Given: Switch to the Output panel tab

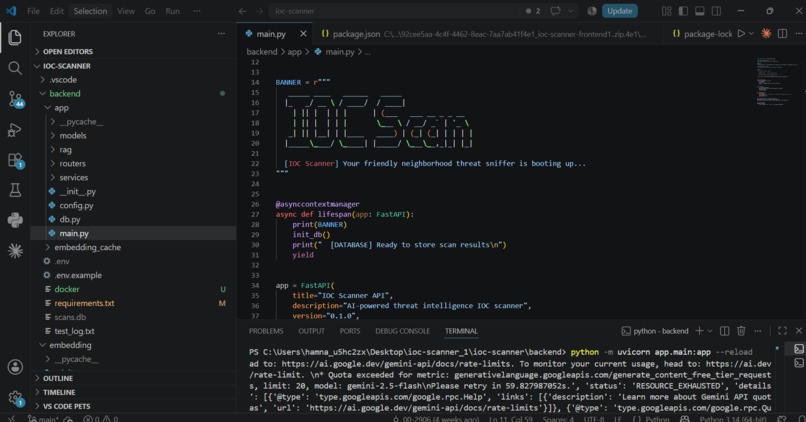Looking at the screenshot, I should tap(312, 331).
